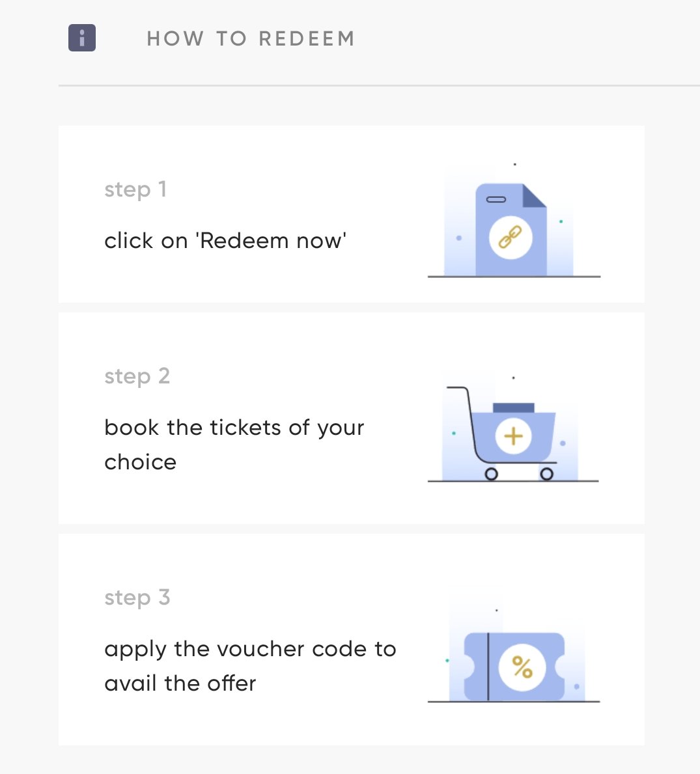Select the 'step 3' label
Image resolution: width=700 pixels, height=774 pixels.
pos(137,598)
